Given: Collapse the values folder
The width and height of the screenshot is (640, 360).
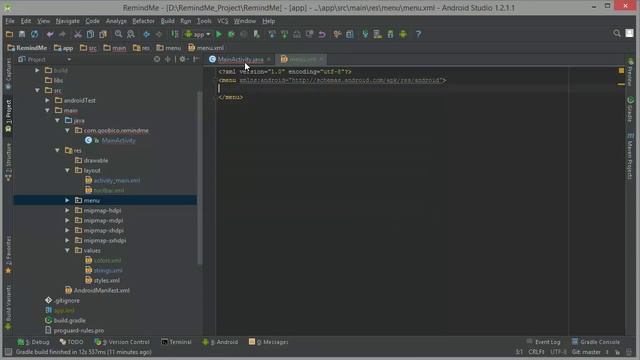Looking at the screenshot, I should tap(67, 250).
